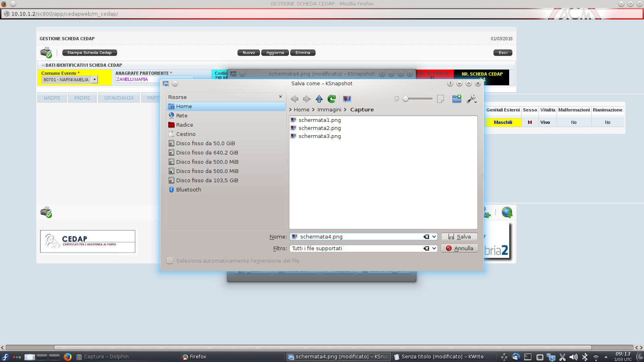Toggle file preview in save dialog
Image resolution: width=644 pixels, height=362 pixels.
click(x=347, y=99)
